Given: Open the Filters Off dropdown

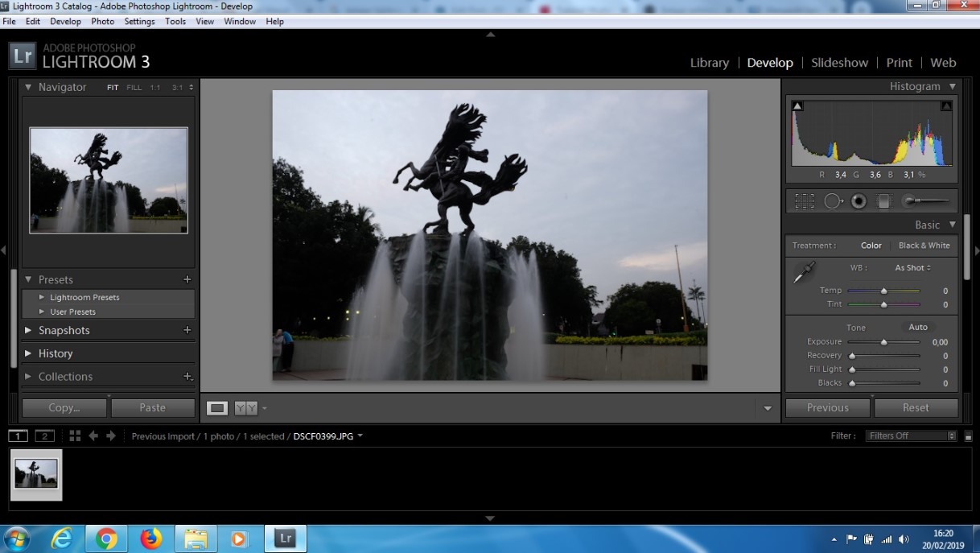Looking at the screenshot, I should tap(911, 435).
